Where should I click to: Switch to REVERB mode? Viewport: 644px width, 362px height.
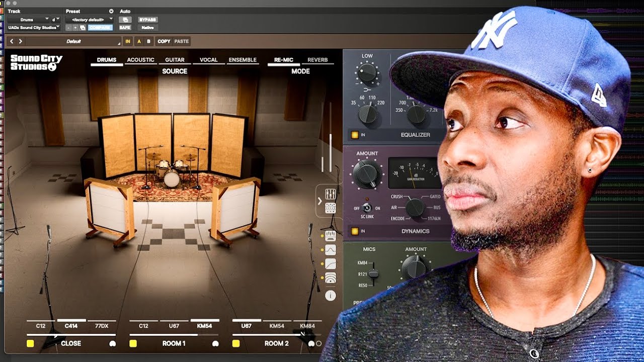click(317, 60)
